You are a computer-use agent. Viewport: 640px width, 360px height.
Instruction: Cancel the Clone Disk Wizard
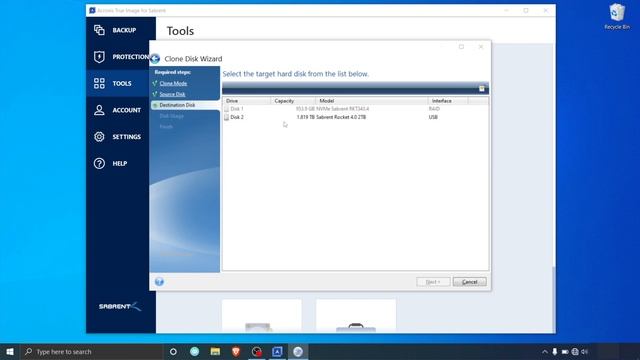coord(469,282)
